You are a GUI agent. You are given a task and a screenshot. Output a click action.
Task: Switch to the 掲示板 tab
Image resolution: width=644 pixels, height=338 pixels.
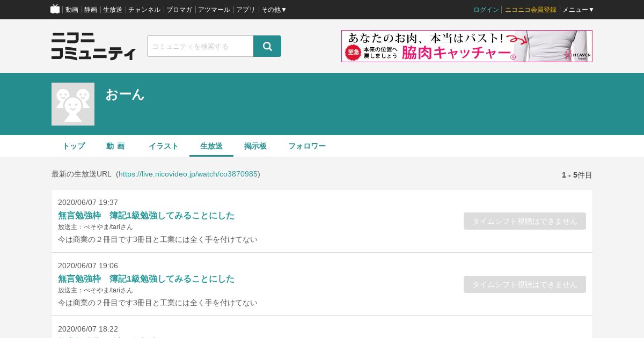(x=255, y=146)
